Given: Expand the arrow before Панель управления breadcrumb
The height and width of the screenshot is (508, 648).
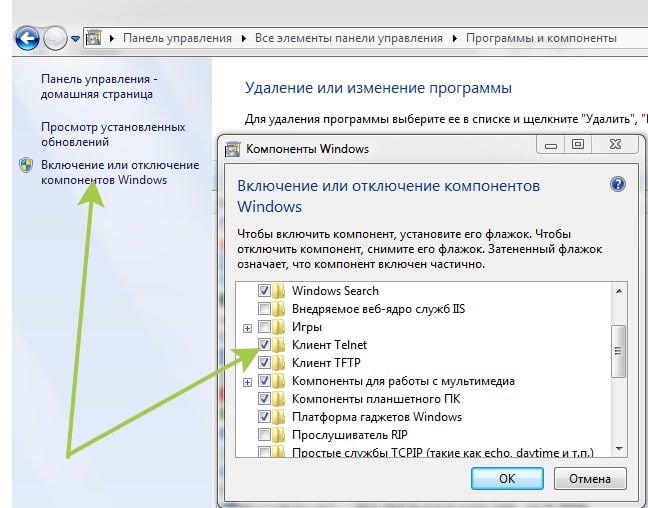Looking at the screenshot, I should (112, 38).
